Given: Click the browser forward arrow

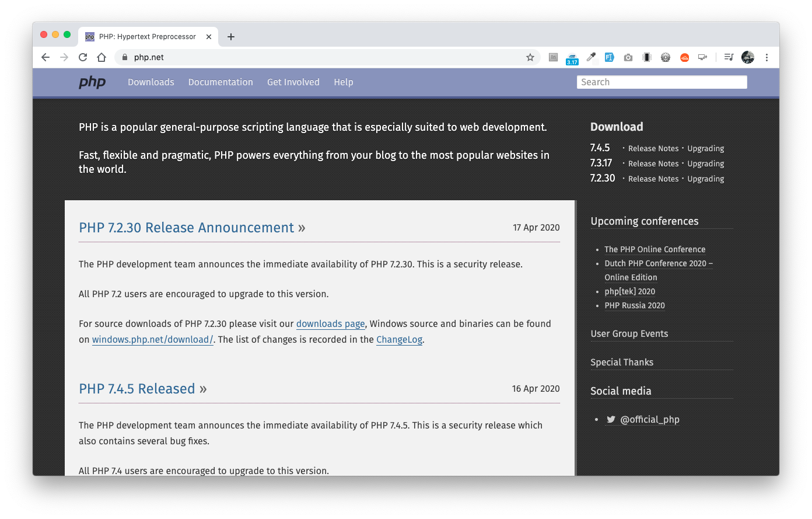Looking at the screenshot, I should [x=64, y=57].
